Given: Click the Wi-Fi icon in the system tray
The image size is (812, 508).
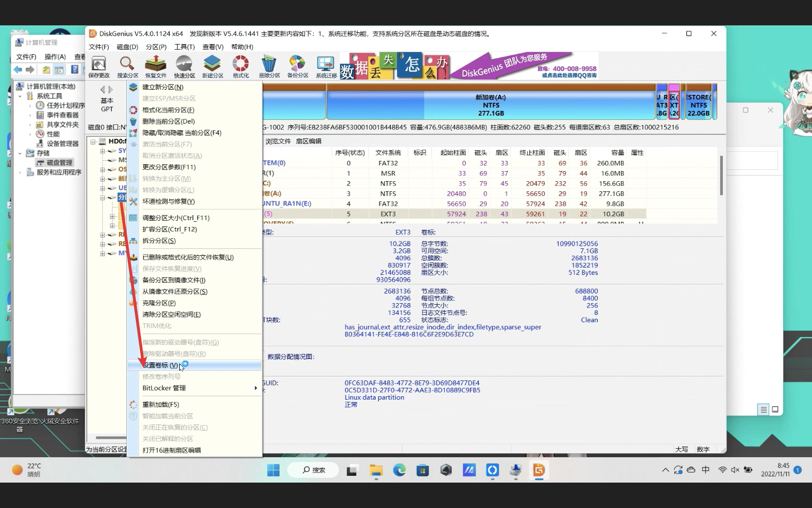Looking at the screenshot, I should pos(722,470).
